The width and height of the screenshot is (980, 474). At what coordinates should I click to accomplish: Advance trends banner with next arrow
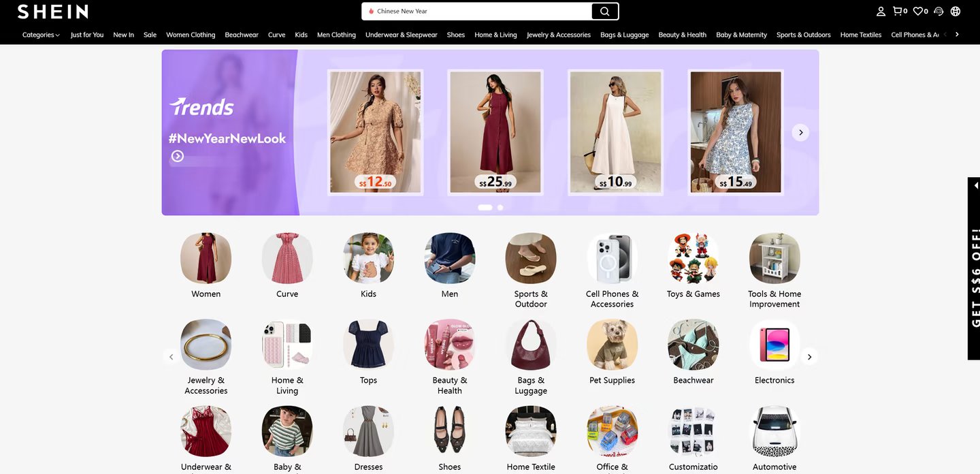click(x=800, y=132)
